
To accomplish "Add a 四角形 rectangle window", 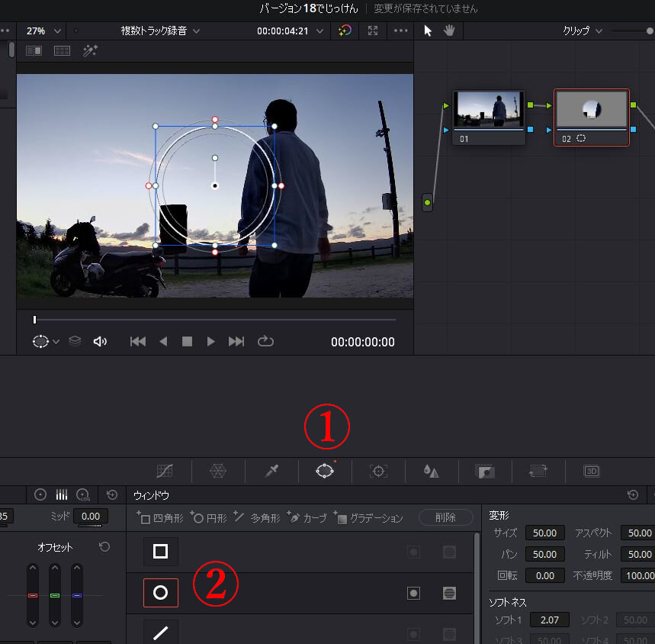I will pyautogui.click(x=160, y=518).
